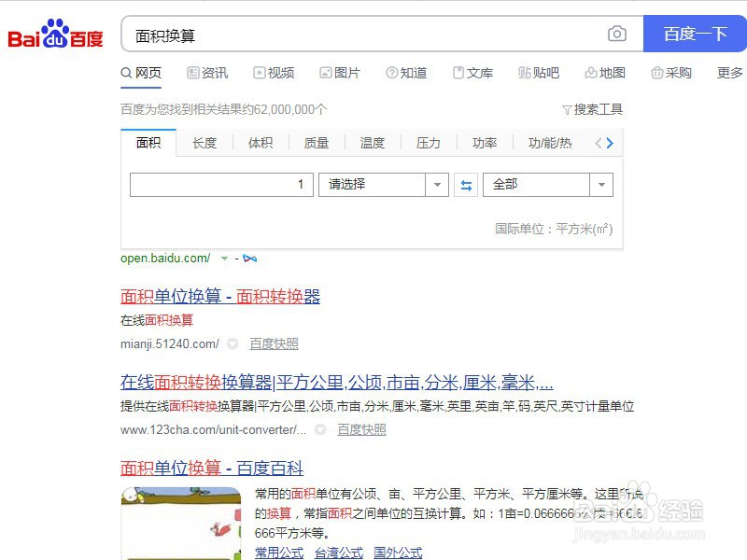Open the 采购 tab
Image resolution: width=747 pixels, height=560 pixels.
point(671,73)
